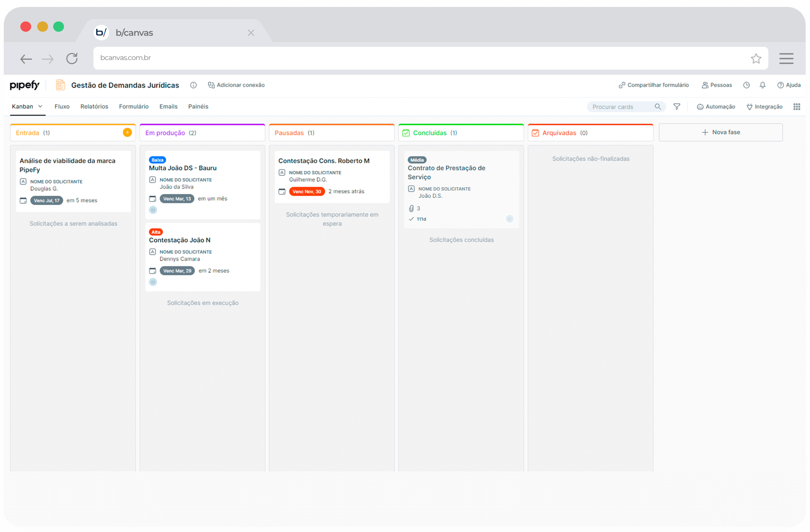
Task: Click Adicionar conexão
Action: click(236, 85)
